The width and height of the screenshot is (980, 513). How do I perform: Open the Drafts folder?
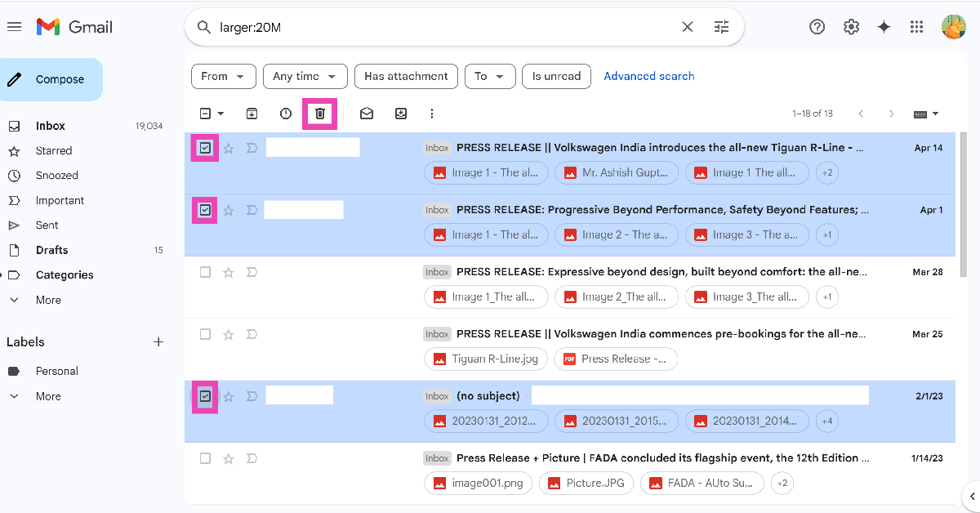click(x=51, y=250)
